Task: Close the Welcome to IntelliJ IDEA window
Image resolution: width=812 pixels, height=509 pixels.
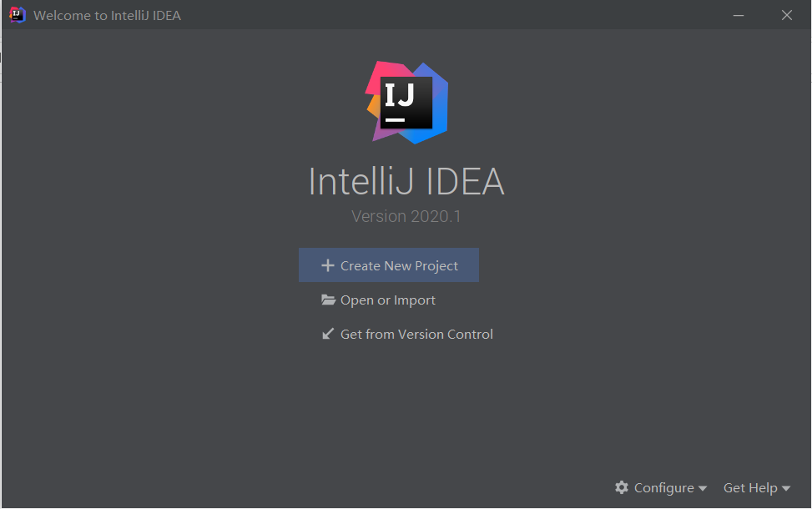Action: click(787, 15)
